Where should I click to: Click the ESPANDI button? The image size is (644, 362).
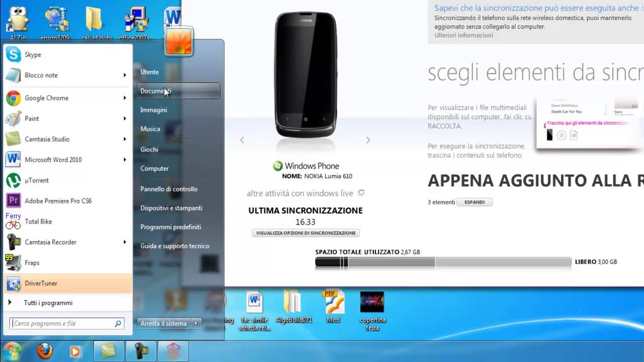474,202
